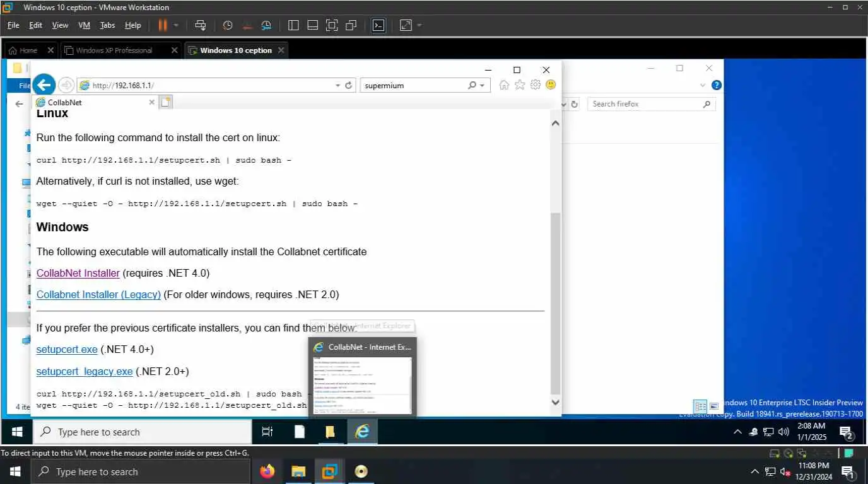868x484 pixels.
Task: Click the setupcert_legacy.exe link
Action: 85,371
